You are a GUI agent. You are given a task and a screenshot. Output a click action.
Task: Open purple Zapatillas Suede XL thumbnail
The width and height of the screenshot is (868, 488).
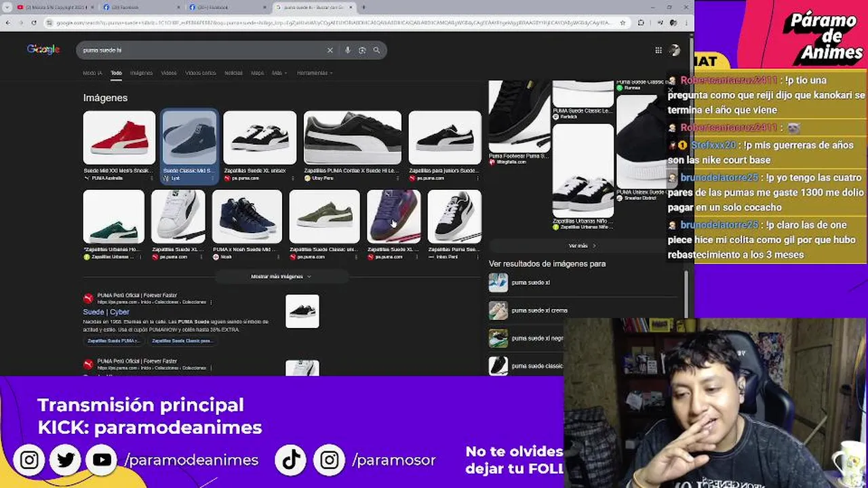click(394, 216)
